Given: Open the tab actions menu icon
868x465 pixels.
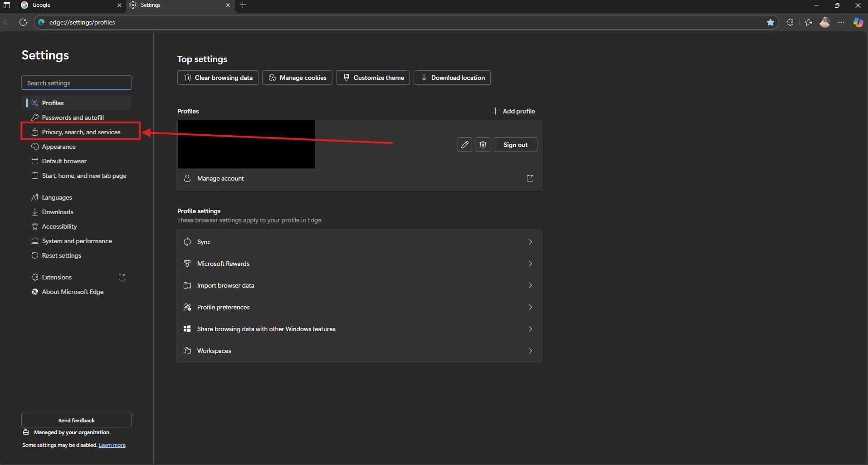Looking at the screenshot, I should pyautogui.click(x=7, y=5).
